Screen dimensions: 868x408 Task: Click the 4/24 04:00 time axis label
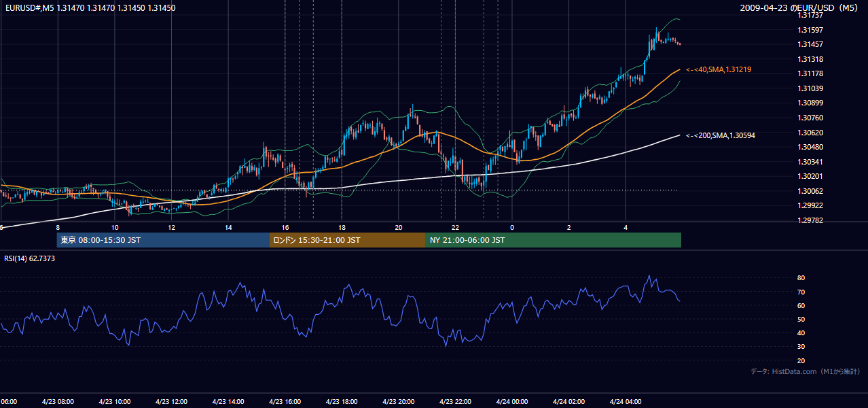(x=626, y=402)
